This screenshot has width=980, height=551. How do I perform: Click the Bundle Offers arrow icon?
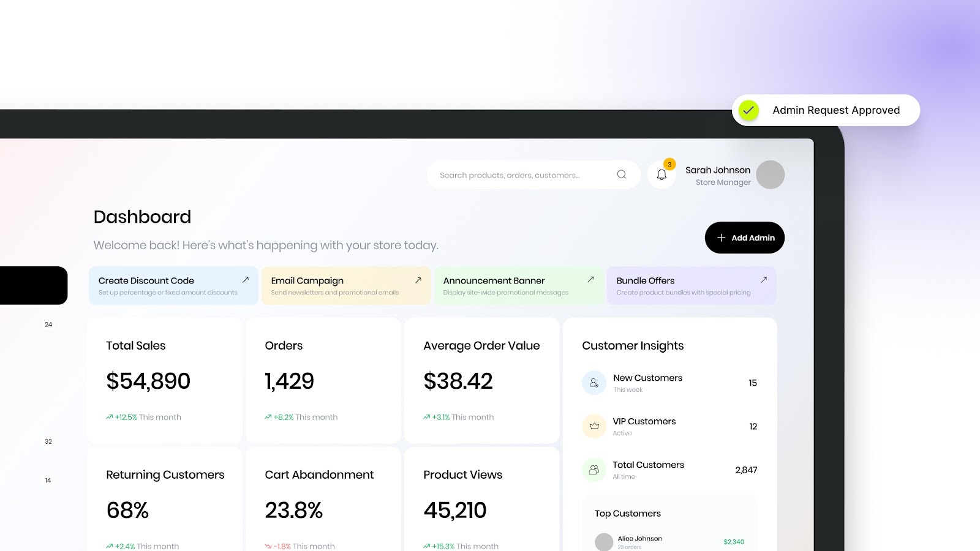click(763, 279)
